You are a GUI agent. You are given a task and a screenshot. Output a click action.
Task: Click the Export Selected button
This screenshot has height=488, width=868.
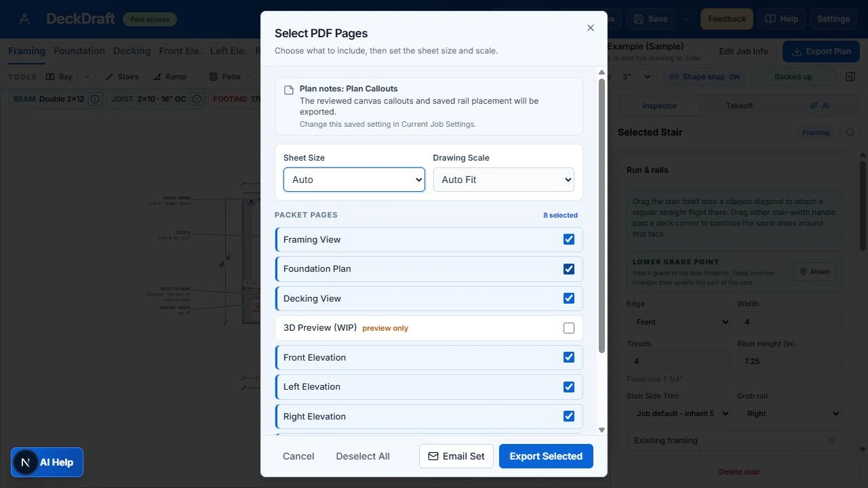pyautogui.click(x=546, y=456)
